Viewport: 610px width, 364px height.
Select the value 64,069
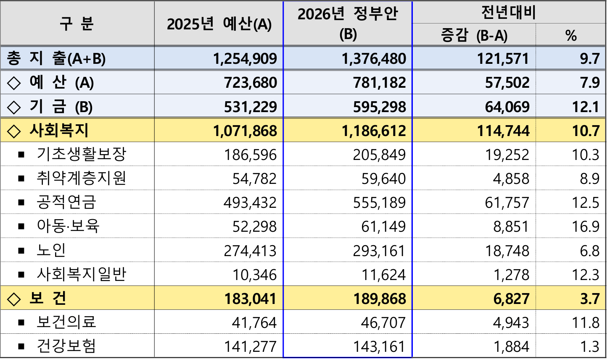click(x=507, y=107)
